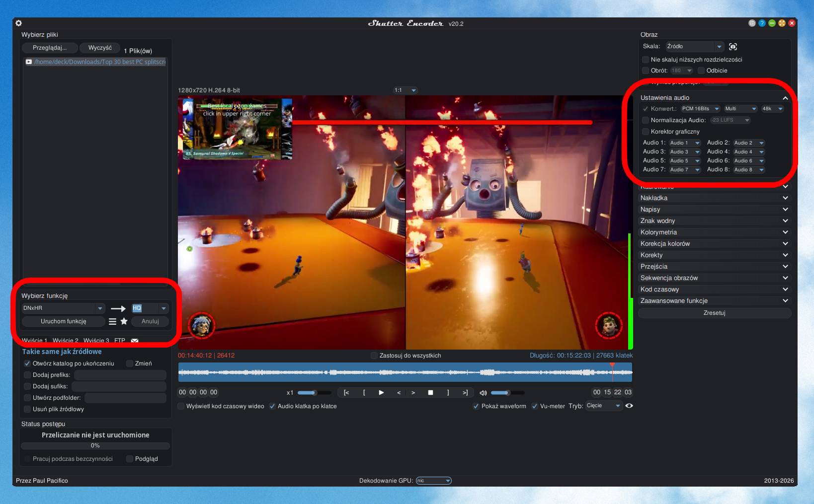The image size is (814, 504).
Task: Toggle Pokaż waveform checkbox
Action: 476,406
